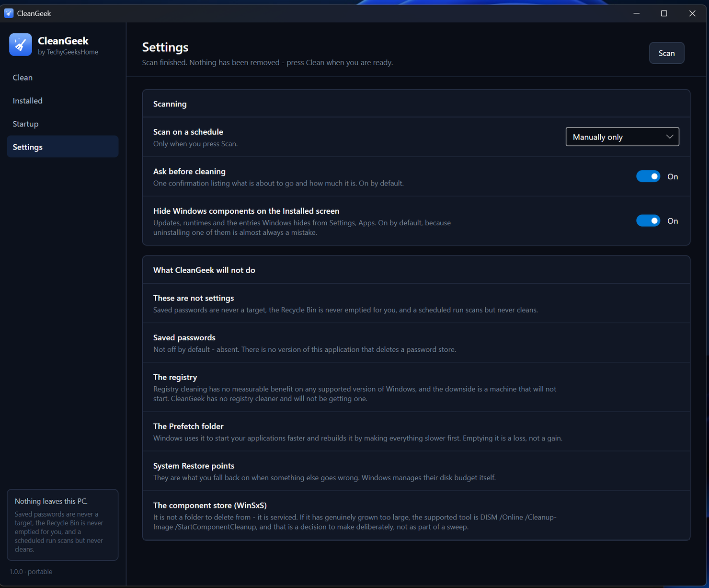Image resolution: width=709 pixels, height=588 pixels.
Task: Close the CleanGeek window
Action: (692, 13)
